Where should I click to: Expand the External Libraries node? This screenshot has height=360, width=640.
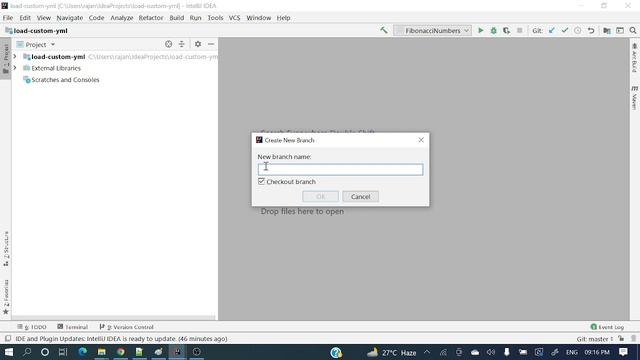[15, 68]
